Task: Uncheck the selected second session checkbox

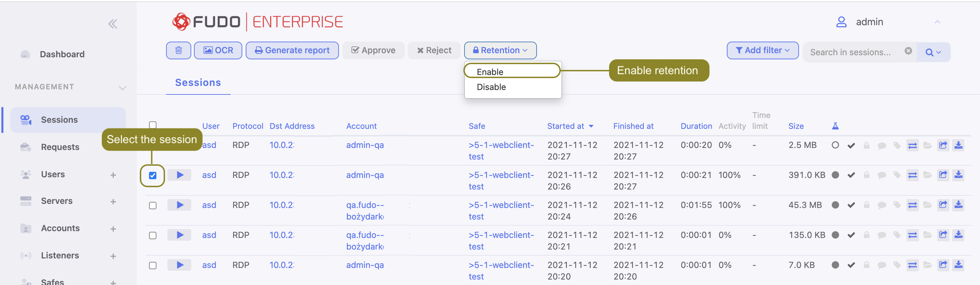Action: click(152, 175)
